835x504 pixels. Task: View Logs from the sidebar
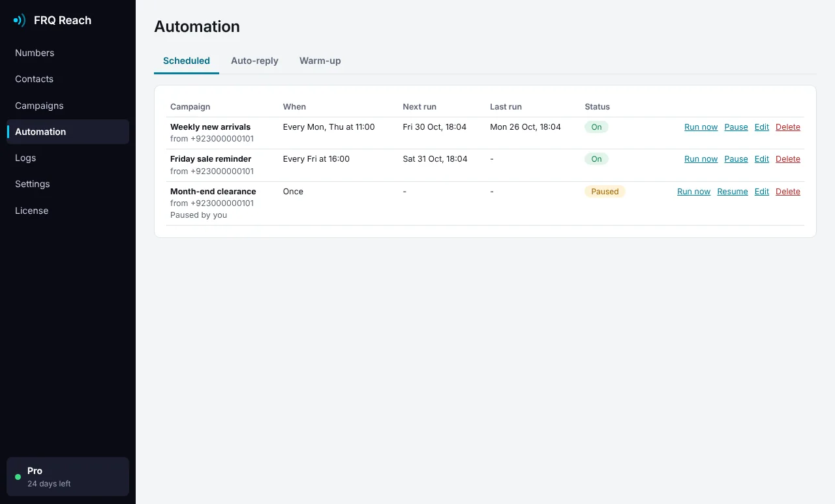coord(68,158)
